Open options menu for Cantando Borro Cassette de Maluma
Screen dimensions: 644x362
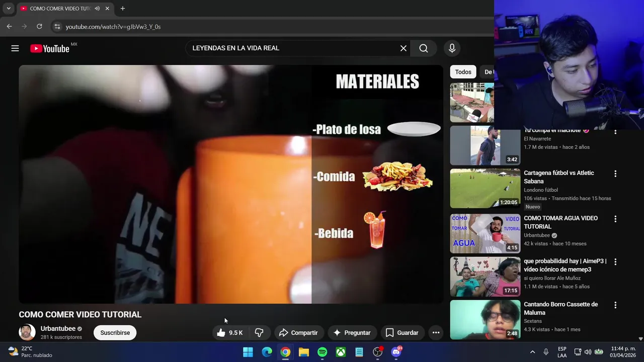point(615,305)
